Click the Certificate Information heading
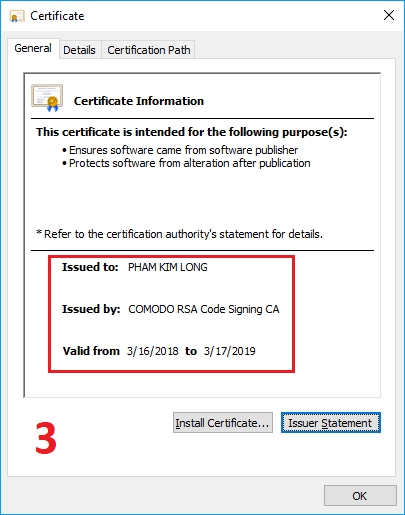The width and height of the screenshot is (405, 515). click(139, 101)
